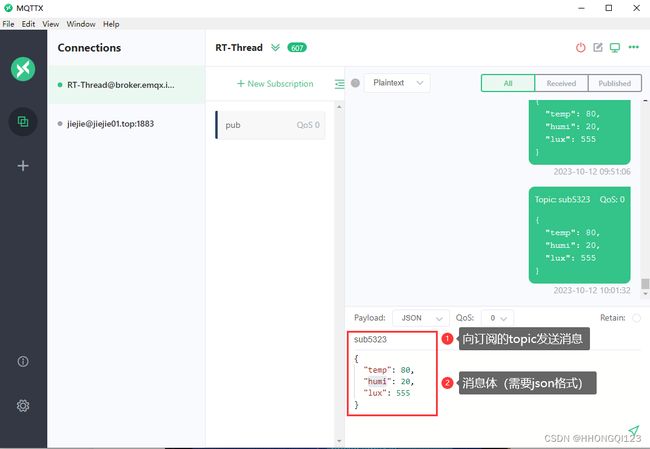650x449 pixels.
Task: Click the MQTTX logo in sidebar
Action: (23, 69)
